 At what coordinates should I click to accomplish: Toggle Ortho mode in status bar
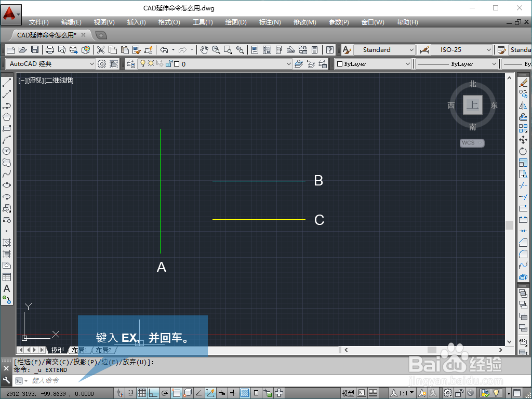pyautogui.click(x=153, y=393)
